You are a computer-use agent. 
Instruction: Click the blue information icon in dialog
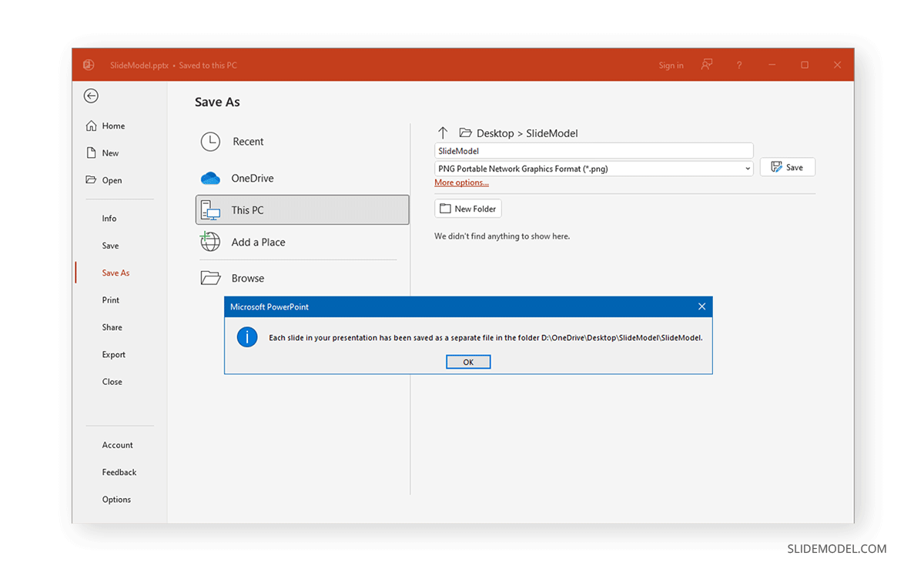click(x=247, y=337)
